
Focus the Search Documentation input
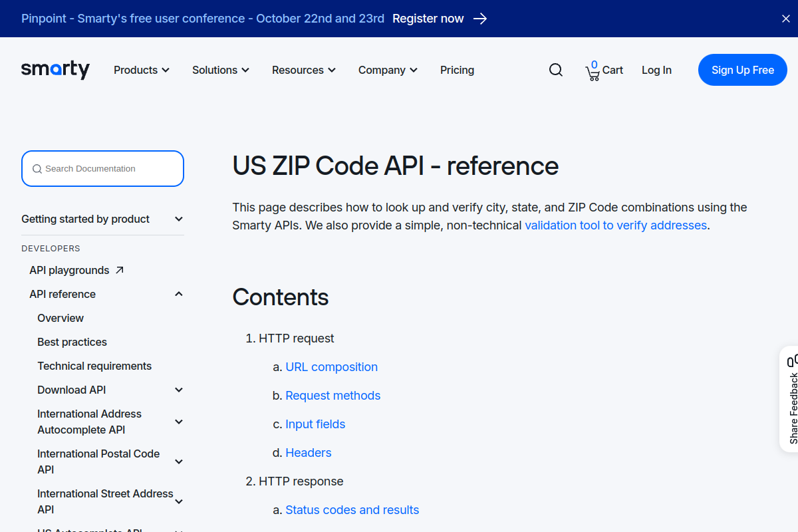coord(102,169)
